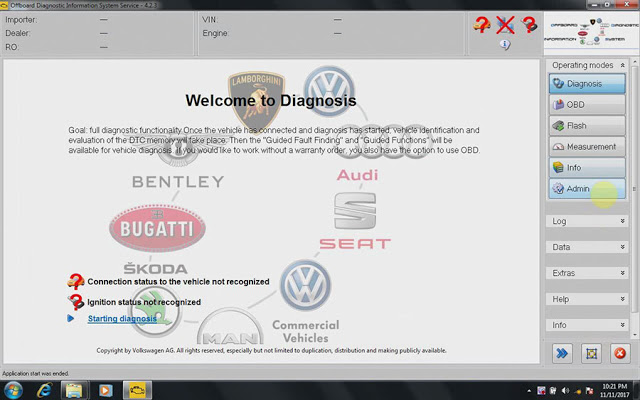Expand the bottom Info section
This screenshot has width=640, height=400.
(x=587, y=325)
